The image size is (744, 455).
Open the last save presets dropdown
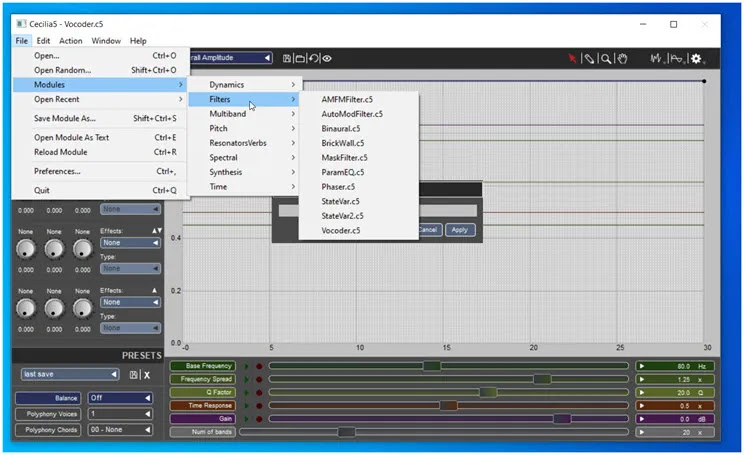(x=69, y=374)
